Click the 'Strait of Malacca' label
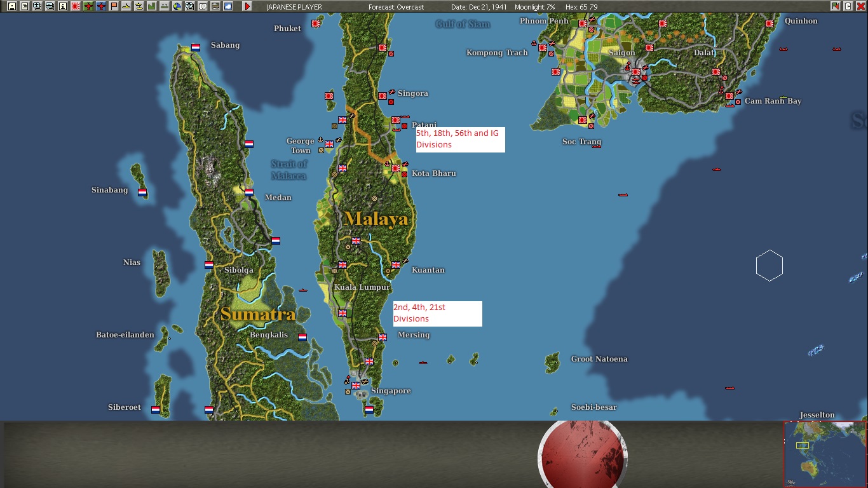Screen dimensions: 868x488 (x=289, y=170)
